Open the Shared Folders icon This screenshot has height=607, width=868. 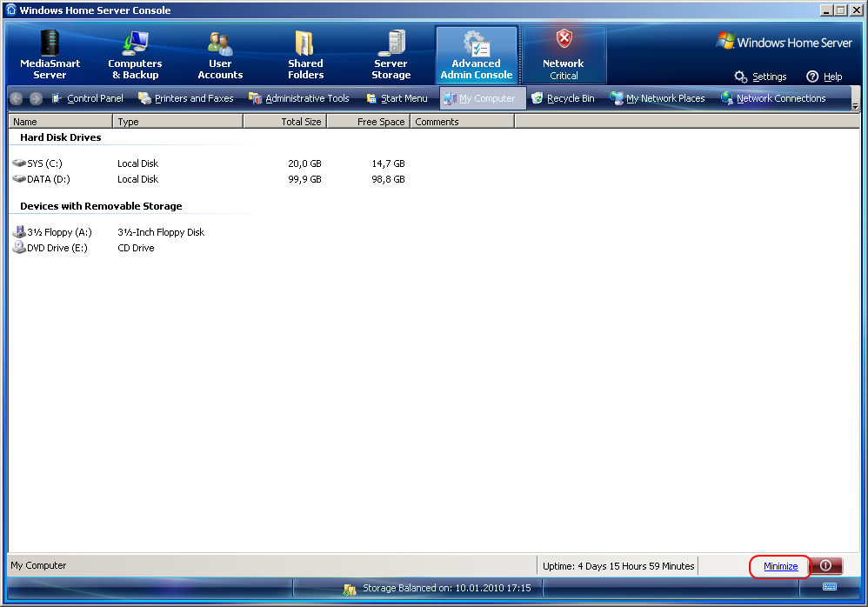[x=305, y=43]
